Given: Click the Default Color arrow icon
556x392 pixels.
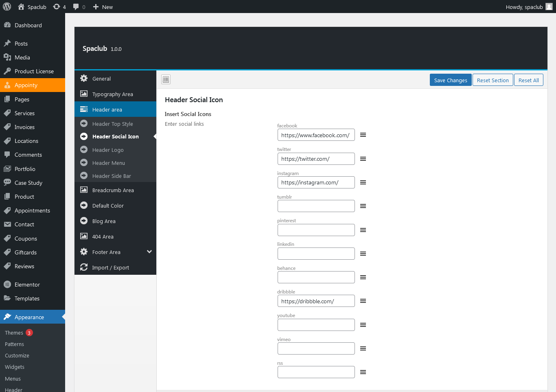Looking at the screenshot, I should [84, 205].
